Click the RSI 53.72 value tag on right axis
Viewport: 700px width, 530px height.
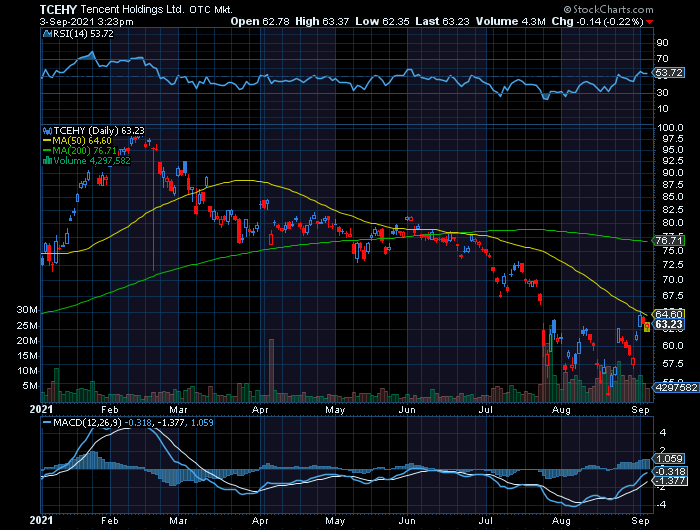pyautogui.click(x=668, y=72)
